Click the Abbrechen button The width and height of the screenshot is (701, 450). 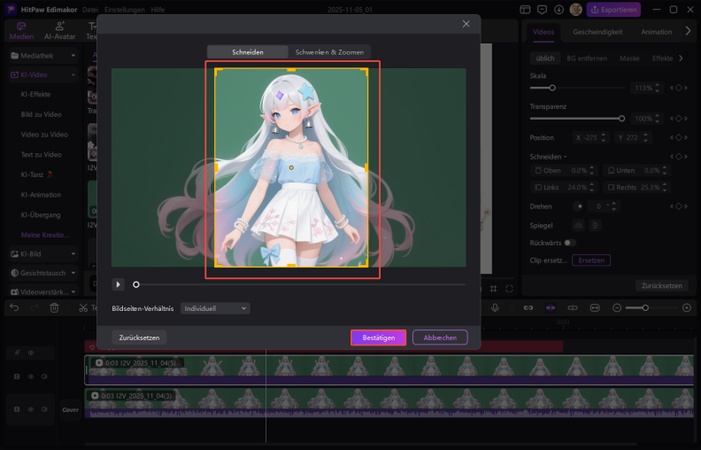pos(440,338)
